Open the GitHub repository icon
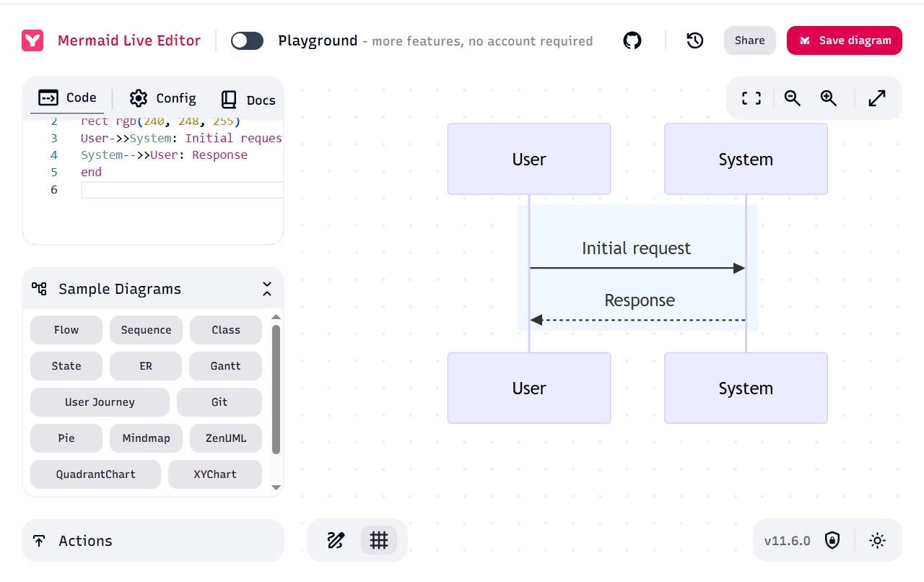 pyautogui.click(x=632, y=40)
